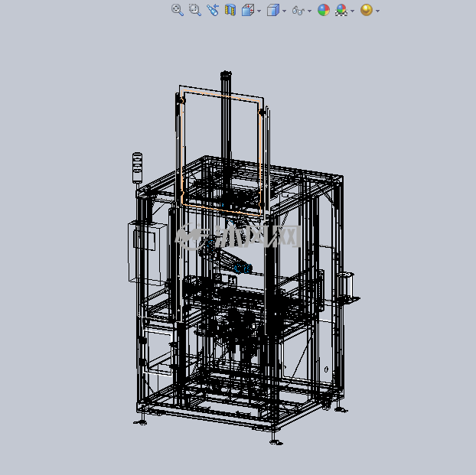Activate the Section View tool

click(230, 10)
